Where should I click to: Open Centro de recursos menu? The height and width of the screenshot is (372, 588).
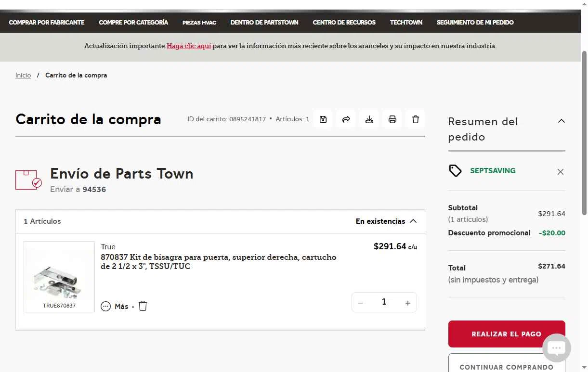tap(344, 22)
